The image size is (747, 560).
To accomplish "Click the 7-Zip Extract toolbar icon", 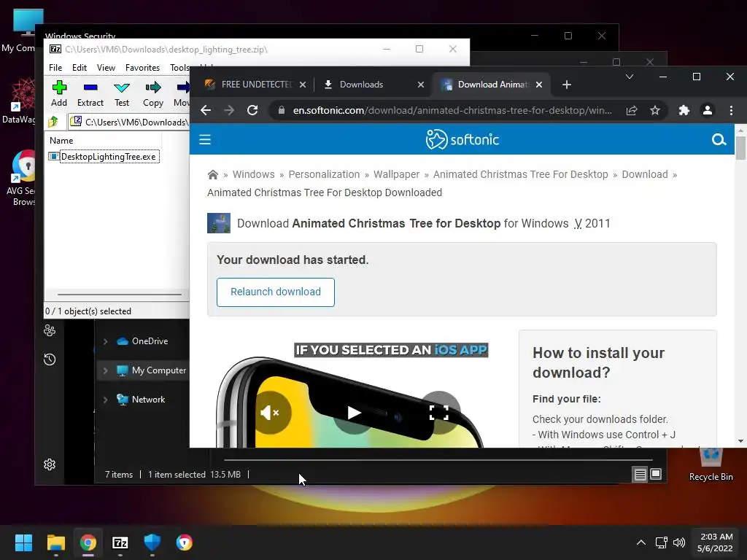I will pos(90,87).
